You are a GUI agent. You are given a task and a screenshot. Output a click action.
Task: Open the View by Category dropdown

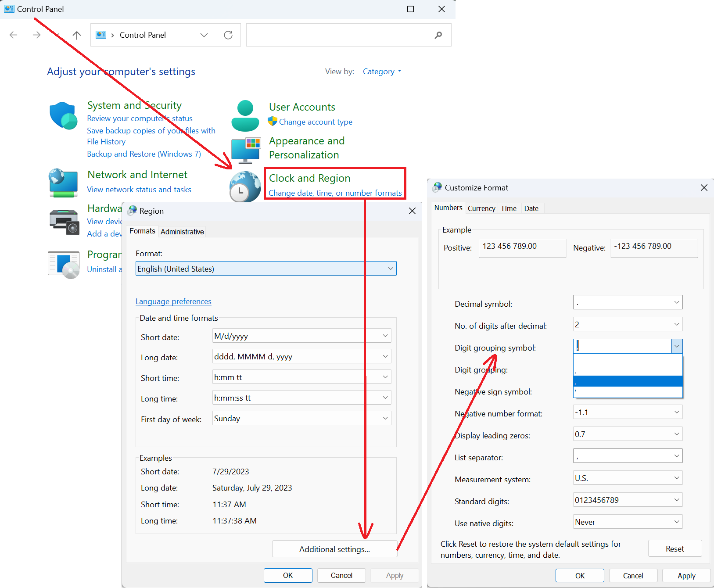[382, 72]
